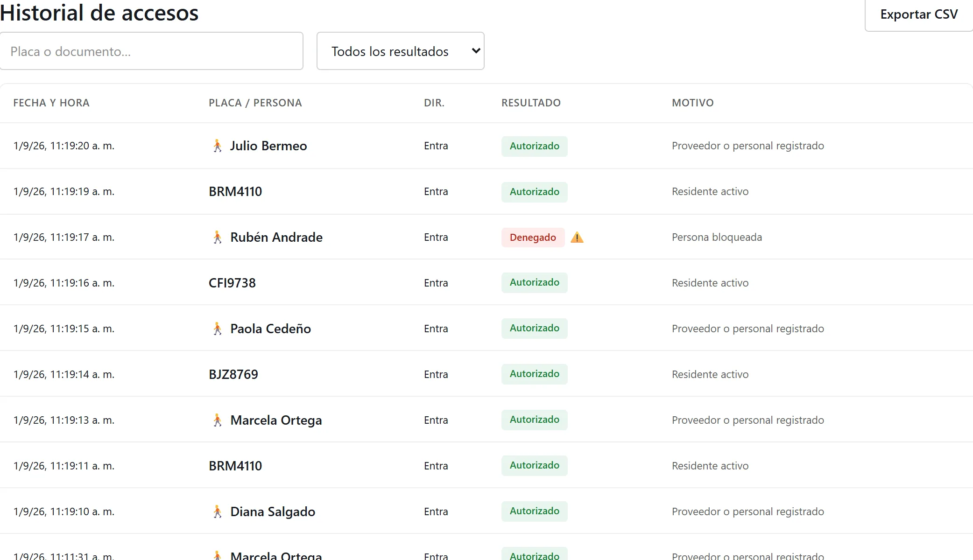Click the timestamp 1/9/26, 11:19:20 a. m.

click(x=64, y=146)
